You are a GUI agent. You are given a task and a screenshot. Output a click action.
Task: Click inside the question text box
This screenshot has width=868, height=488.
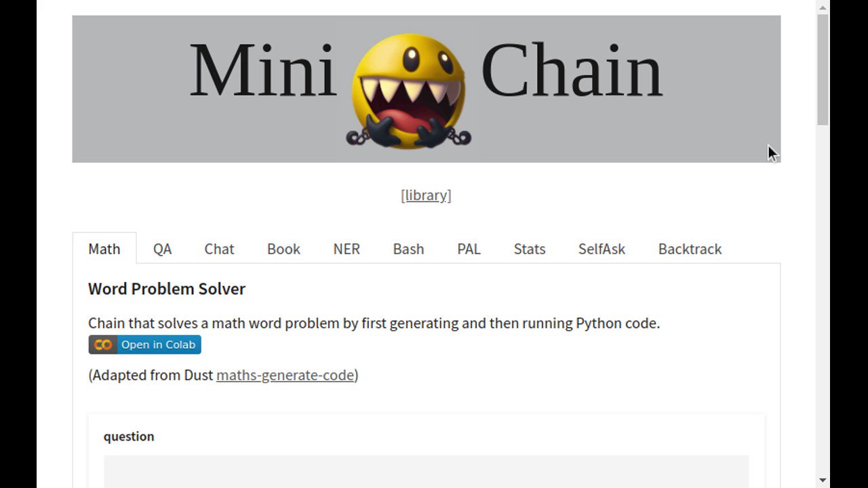pos(426,474)
